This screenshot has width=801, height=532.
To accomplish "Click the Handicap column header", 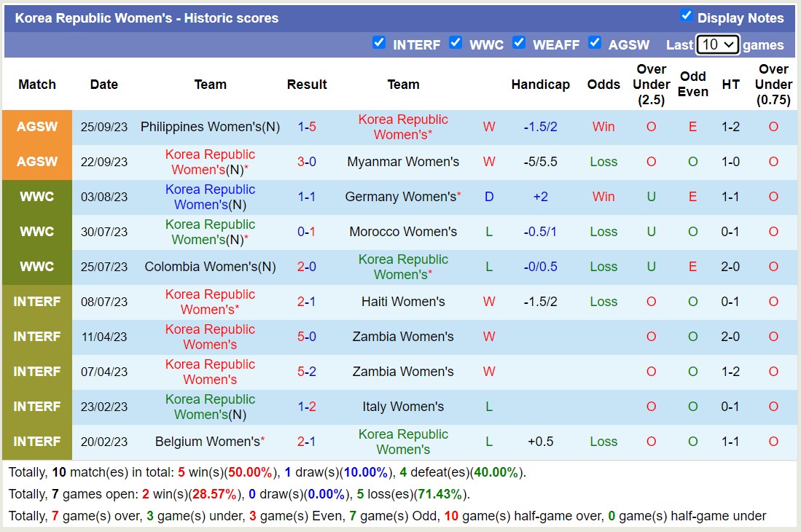I will point(540,85).
